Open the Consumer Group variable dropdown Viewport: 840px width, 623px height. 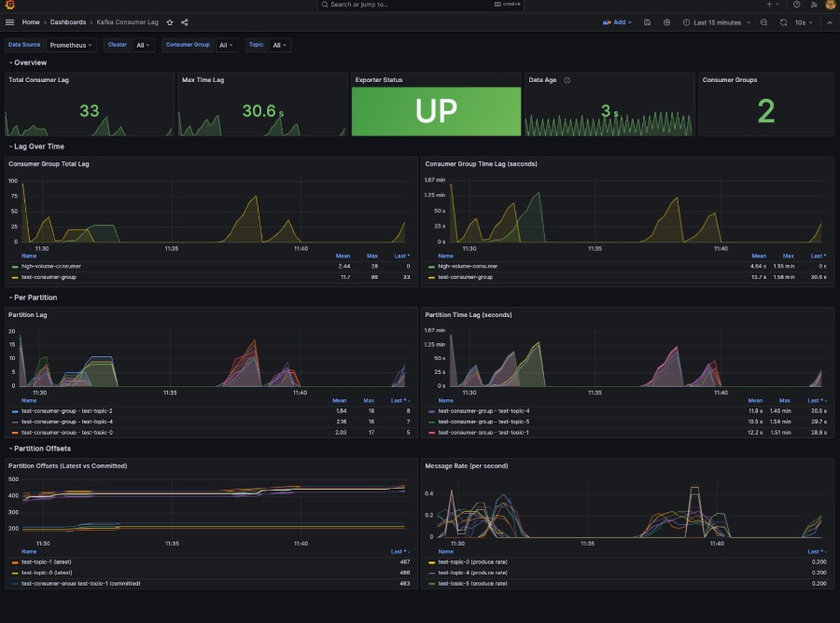227,45
